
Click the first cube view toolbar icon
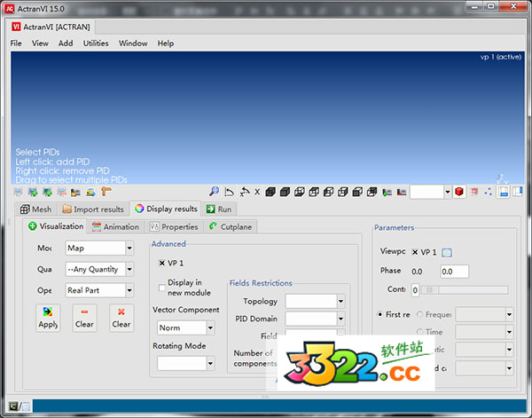point(271,191)
